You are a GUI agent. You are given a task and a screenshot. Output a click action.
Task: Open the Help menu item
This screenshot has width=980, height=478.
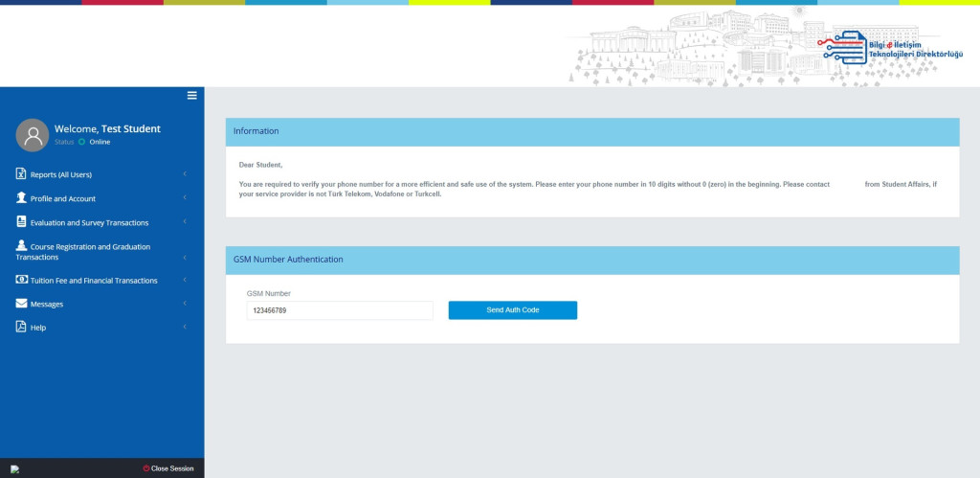(x=38, y=328)
